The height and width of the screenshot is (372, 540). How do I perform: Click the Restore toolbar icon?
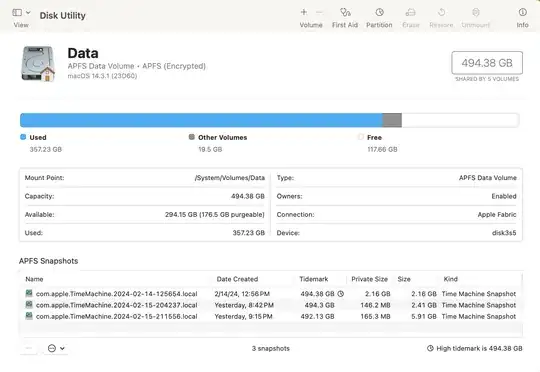point(441,12)
